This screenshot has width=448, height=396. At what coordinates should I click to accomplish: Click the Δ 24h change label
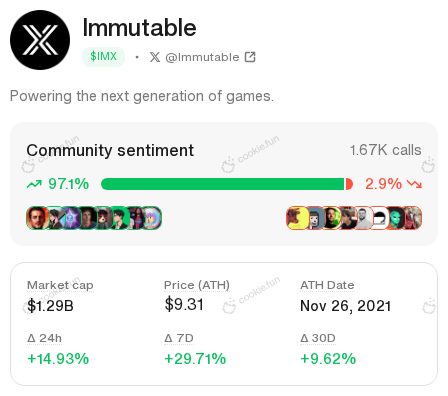(44, 338)
